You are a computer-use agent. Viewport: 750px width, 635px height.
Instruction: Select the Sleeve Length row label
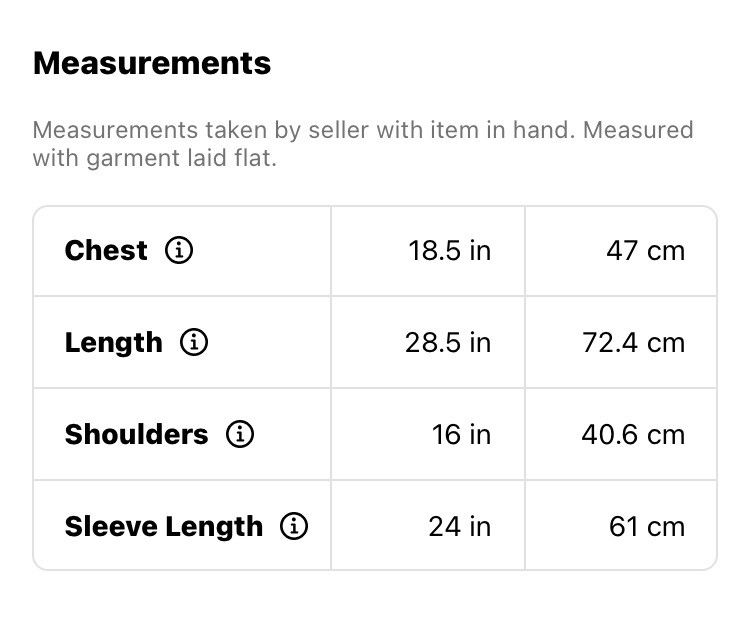164,527
